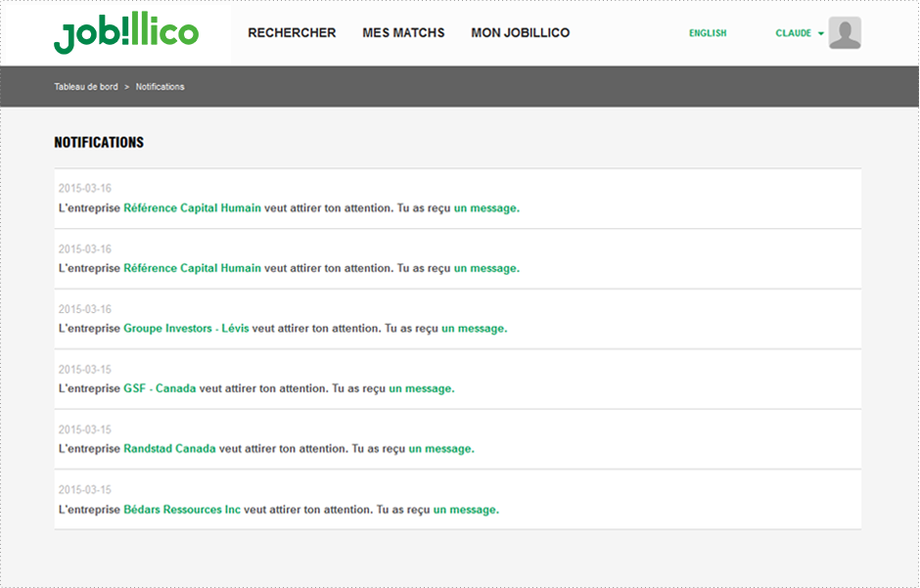Click the CLAUDE username

click(x=794, y=33)
